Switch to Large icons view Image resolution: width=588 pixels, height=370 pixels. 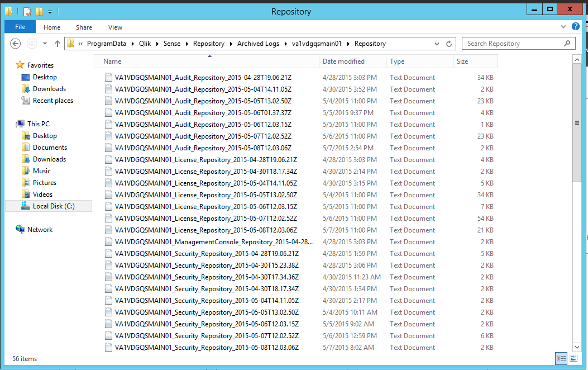pyautogui.click(x=573, y=358)
